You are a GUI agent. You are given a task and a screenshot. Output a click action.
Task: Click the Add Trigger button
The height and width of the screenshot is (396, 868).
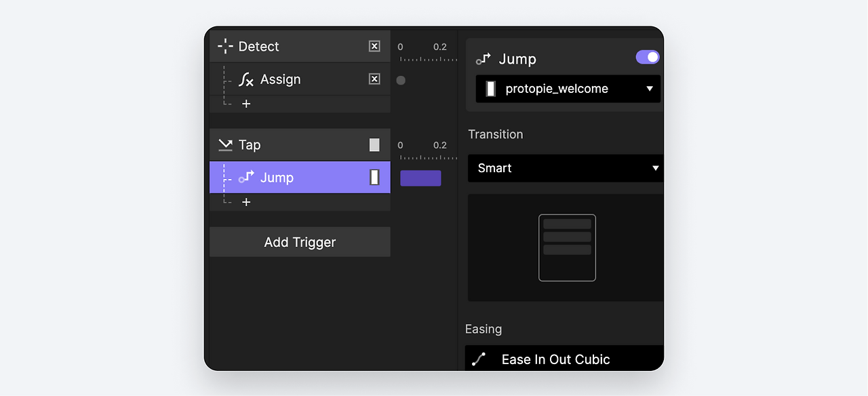pyautogui.click(x=300, y=242)
